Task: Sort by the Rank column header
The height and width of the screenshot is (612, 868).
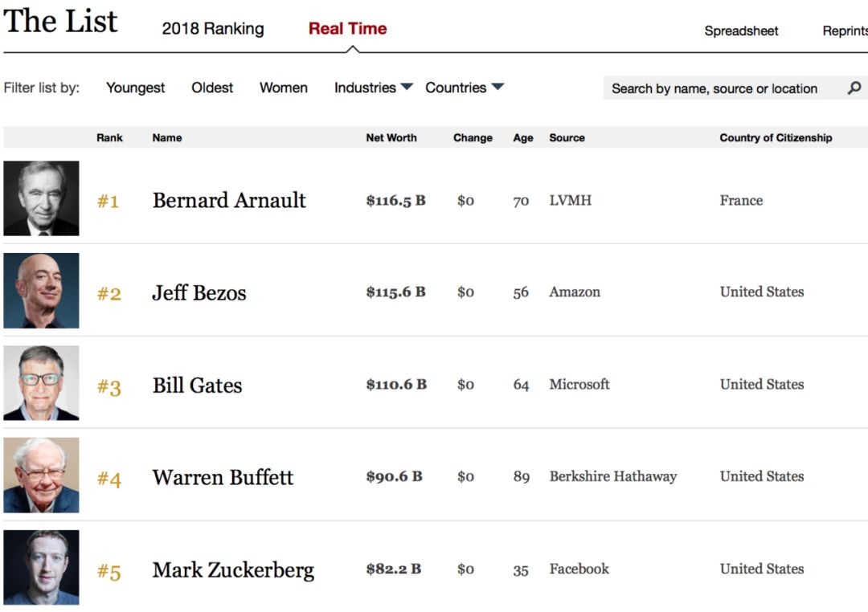Action: [x=109, y=137]
